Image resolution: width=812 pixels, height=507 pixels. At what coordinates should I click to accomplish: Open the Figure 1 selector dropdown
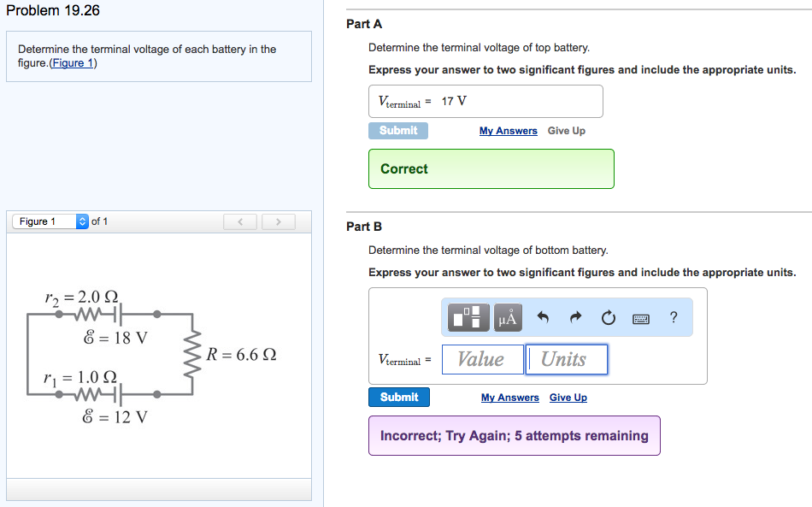tap(47, 221)
